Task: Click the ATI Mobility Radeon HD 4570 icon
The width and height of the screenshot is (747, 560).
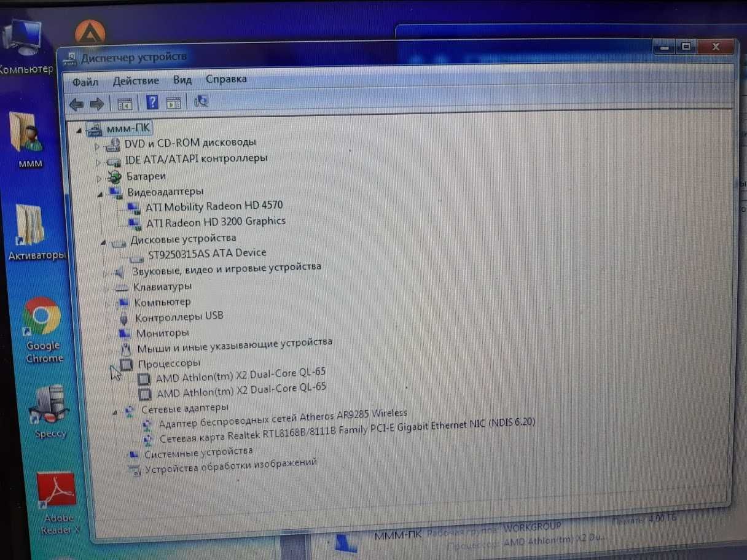Action: (135, 208)
